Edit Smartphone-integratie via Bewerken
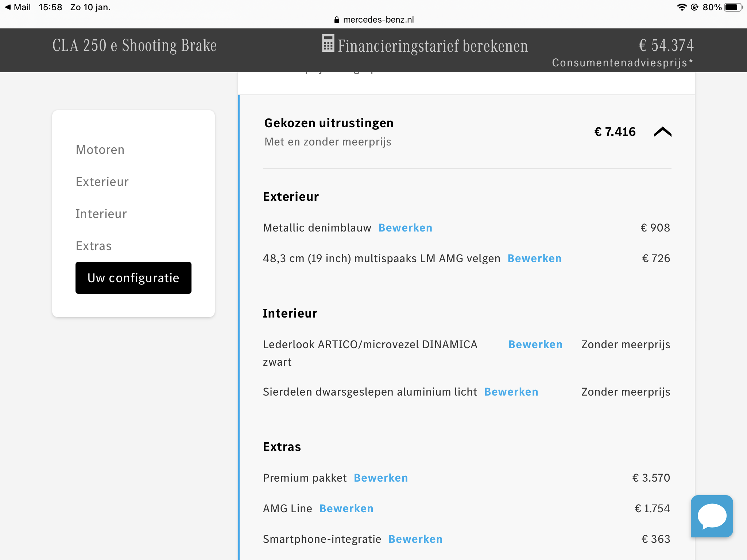Image resolution: width=747 pixels, height=560 pixels. point(415,539)
